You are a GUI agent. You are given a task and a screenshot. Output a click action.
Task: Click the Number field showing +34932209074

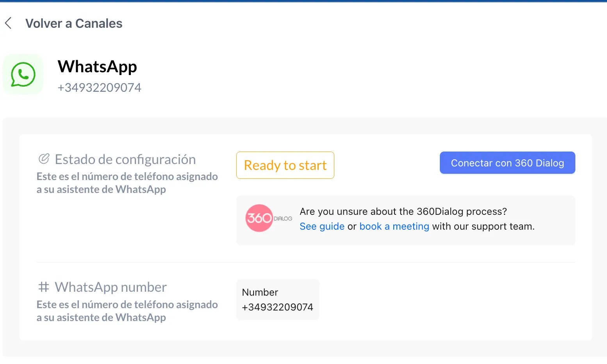pos(278,300)
